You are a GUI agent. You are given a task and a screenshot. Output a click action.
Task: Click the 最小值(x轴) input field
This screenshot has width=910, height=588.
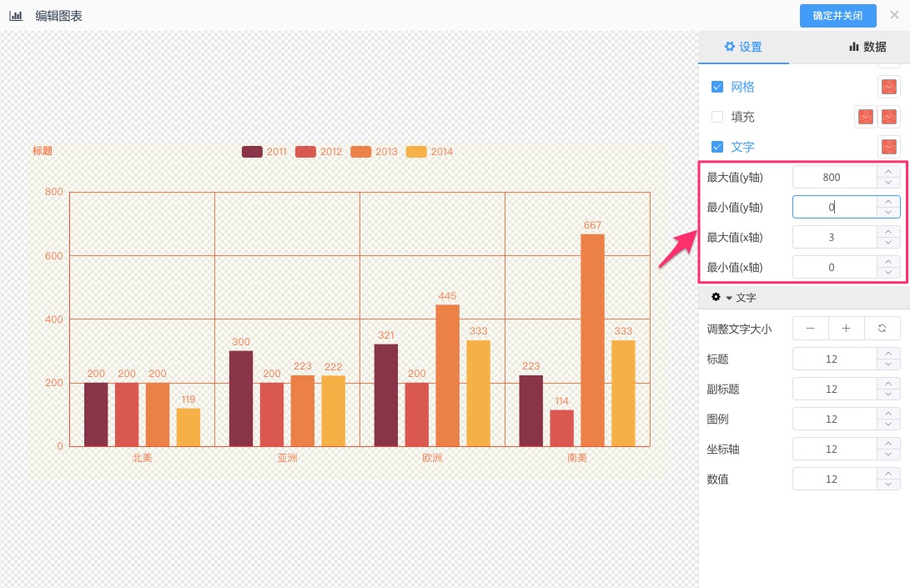click(833, 268)
